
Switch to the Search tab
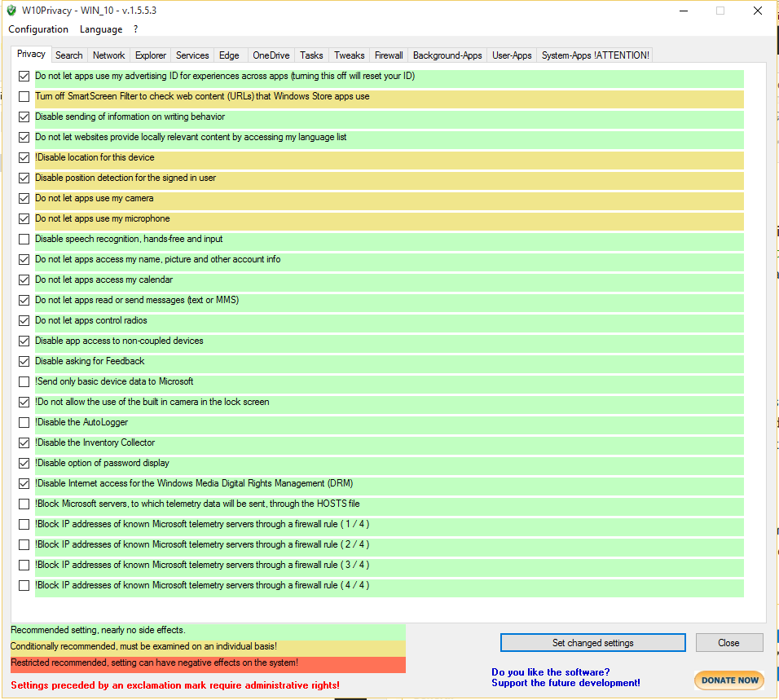point(69,55)
